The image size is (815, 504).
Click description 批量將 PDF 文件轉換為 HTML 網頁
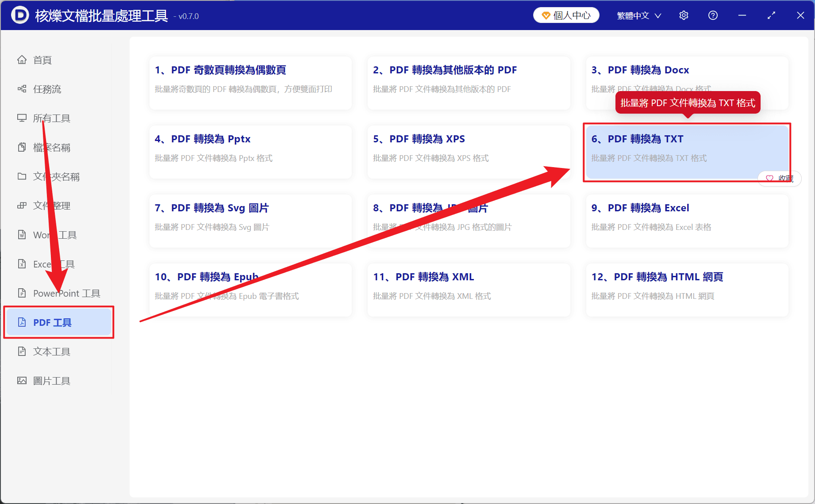point(653,296)
